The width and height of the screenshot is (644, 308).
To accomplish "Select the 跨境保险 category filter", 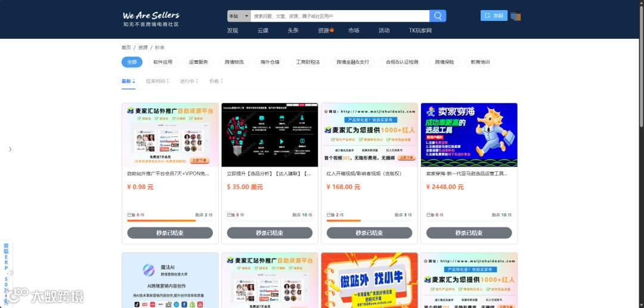I will [x=444, y=62].
